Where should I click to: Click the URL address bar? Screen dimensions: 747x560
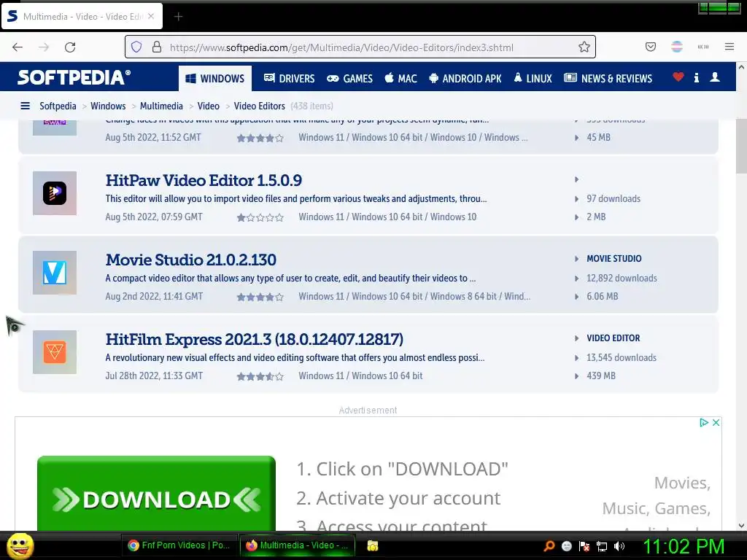[360, 47]
